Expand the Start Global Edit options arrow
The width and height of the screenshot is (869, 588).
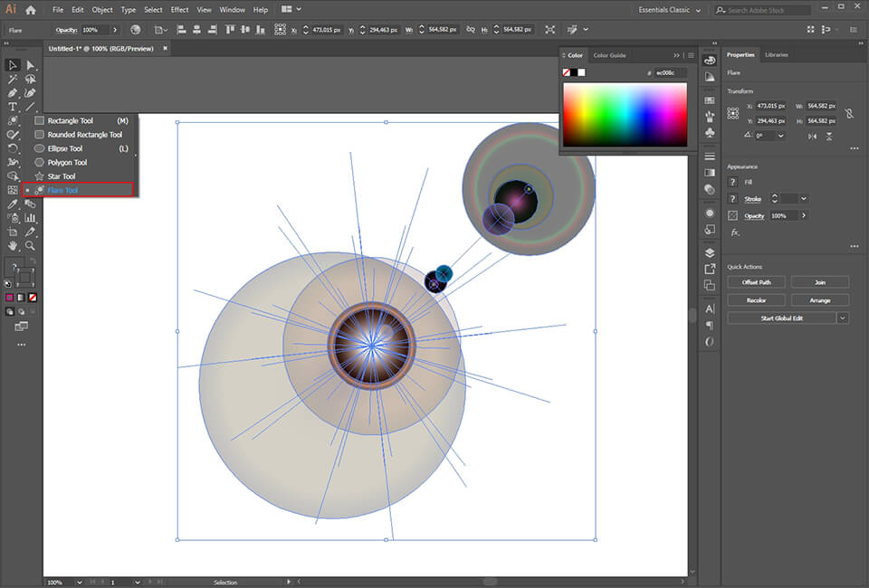point(842,318)
